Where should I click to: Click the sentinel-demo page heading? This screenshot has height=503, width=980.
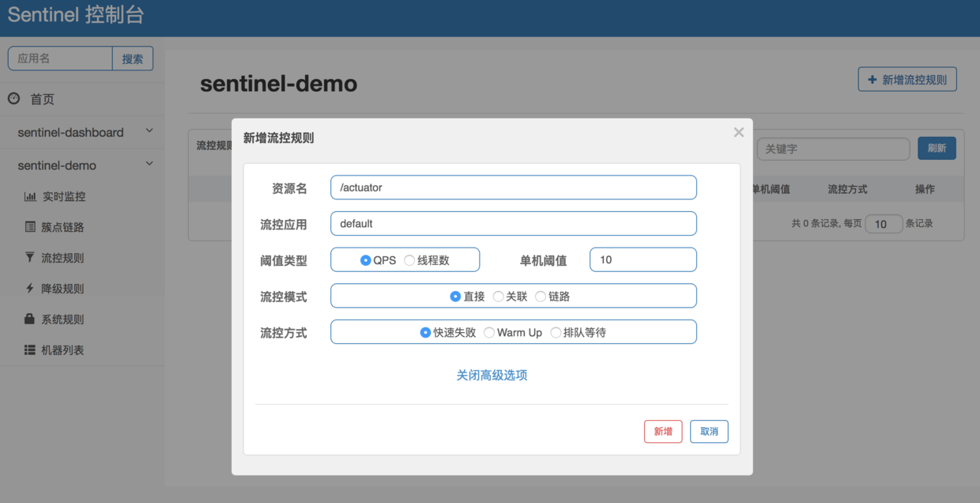pyautogui.click(x=278, y=83)
